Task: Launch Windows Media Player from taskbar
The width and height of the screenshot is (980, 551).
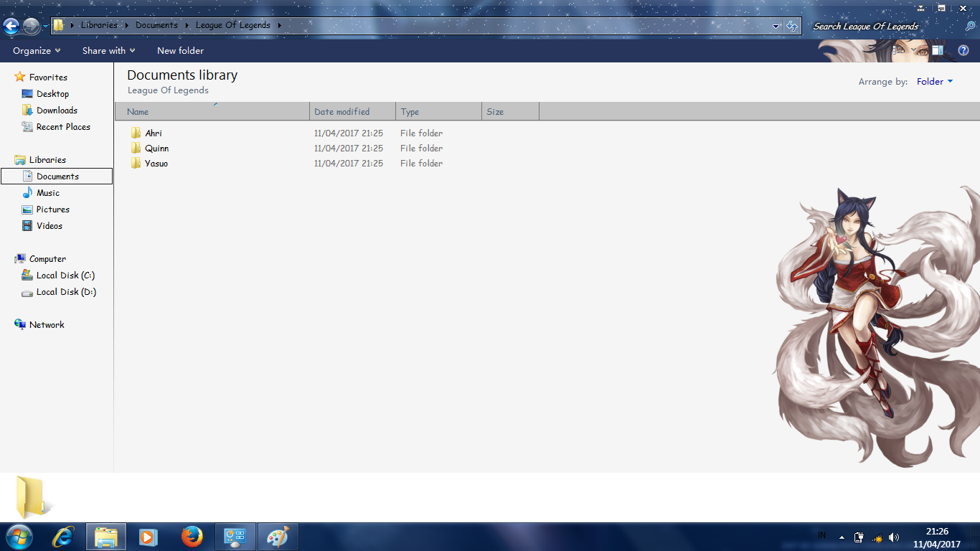Action: 149,537
